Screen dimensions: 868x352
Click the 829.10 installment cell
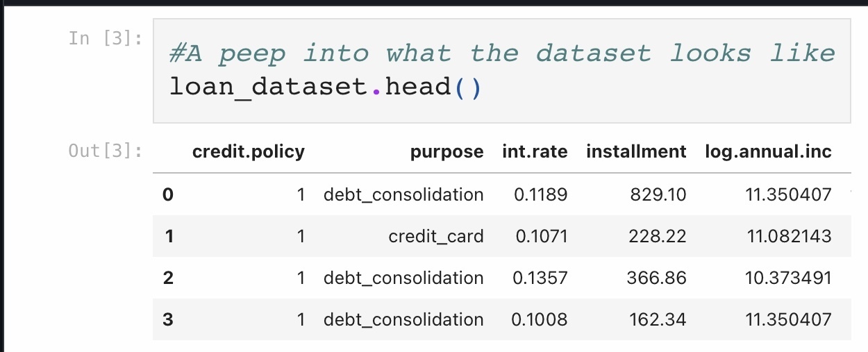tap(658, 195)
